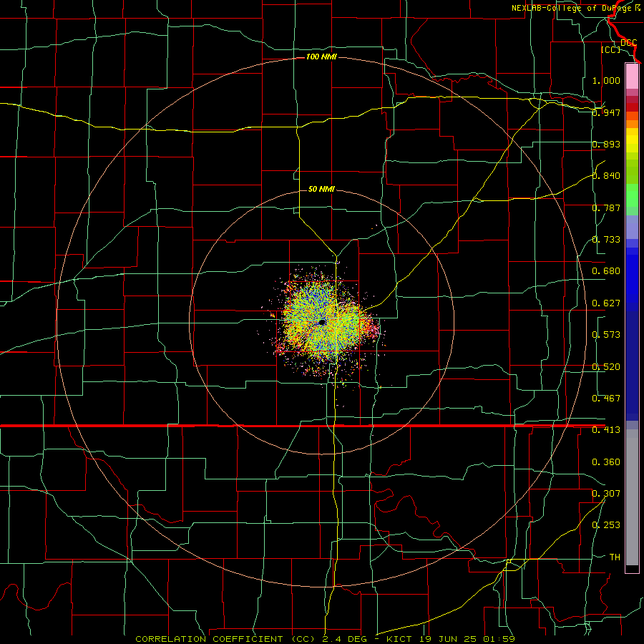Click the DCC product label
Screen dimensions: 644x644
628,43
